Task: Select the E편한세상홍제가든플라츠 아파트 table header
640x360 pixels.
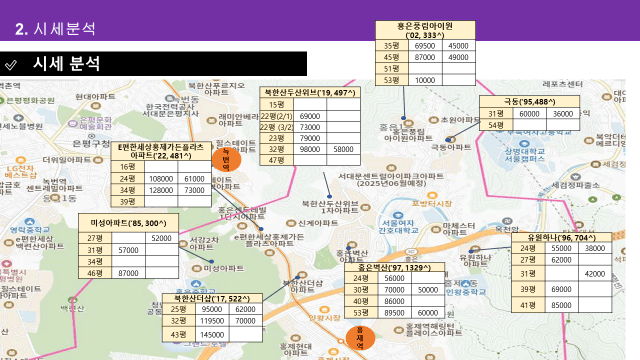Action: point(161,151)
